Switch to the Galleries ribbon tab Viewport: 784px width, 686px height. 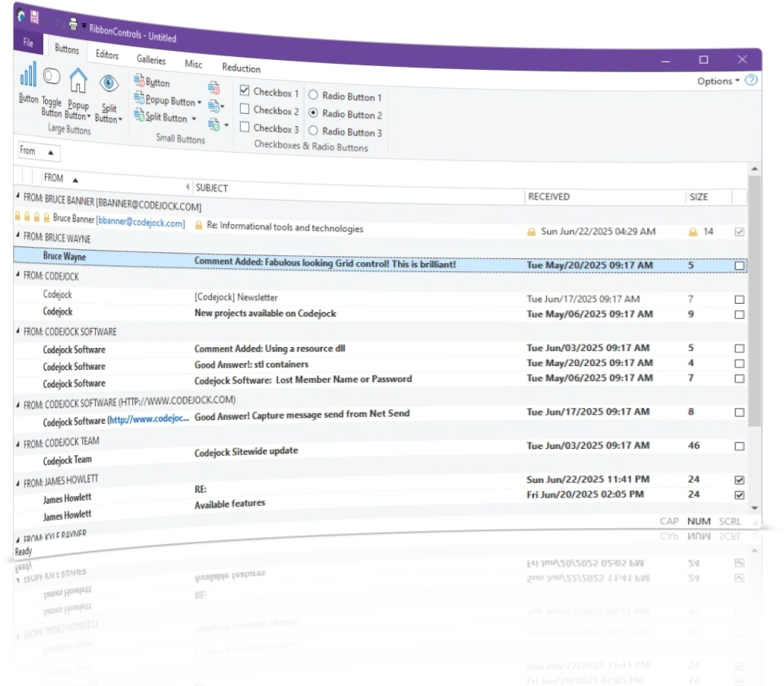pyautogui.click(x=150, y=58)
